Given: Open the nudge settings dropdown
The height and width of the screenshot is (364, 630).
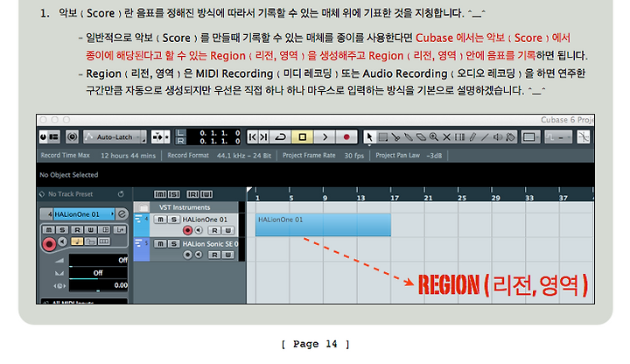Looking at the screenshot, I should 558,137.
